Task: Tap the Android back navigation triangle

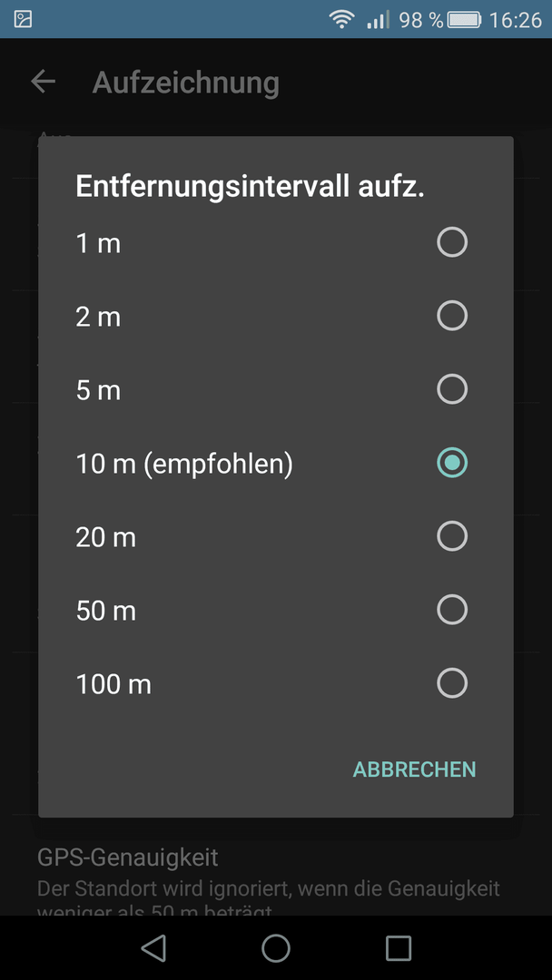Action: click(x=153, y=947)
